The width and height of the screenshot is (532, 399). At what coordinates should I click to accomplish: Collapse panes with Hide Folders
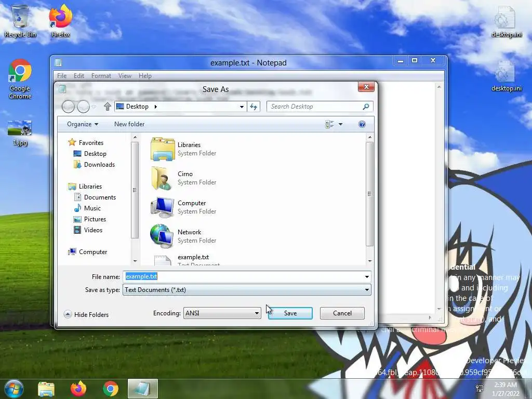(x=86, y=314)
